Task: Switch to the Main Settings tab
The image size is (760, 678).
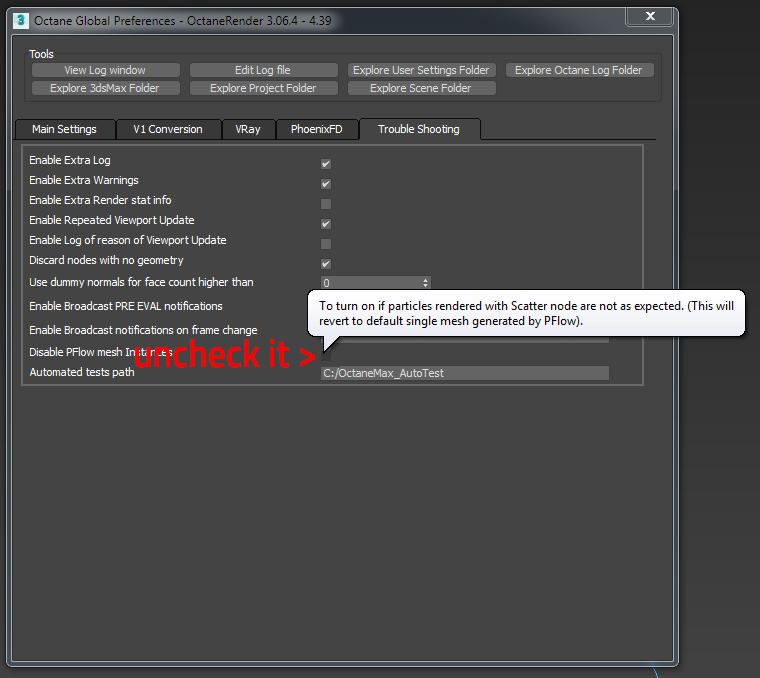Action: tap(64, 129)
